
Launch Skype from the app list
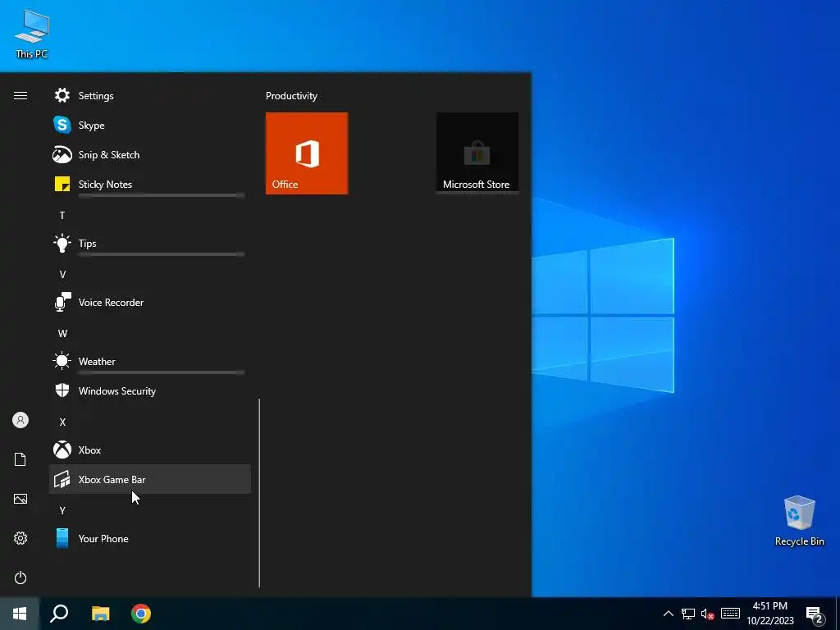(150, 126)
